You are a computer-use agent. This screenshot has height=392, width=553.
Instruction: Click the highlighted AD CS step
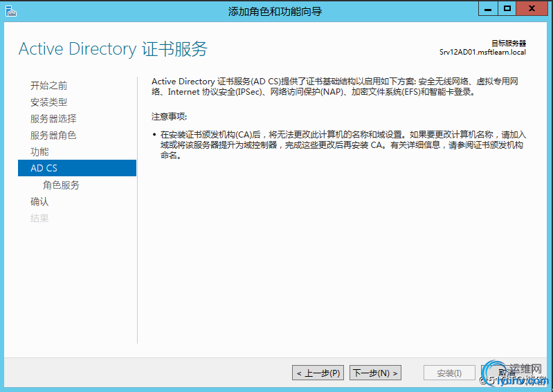coord(77,168)
